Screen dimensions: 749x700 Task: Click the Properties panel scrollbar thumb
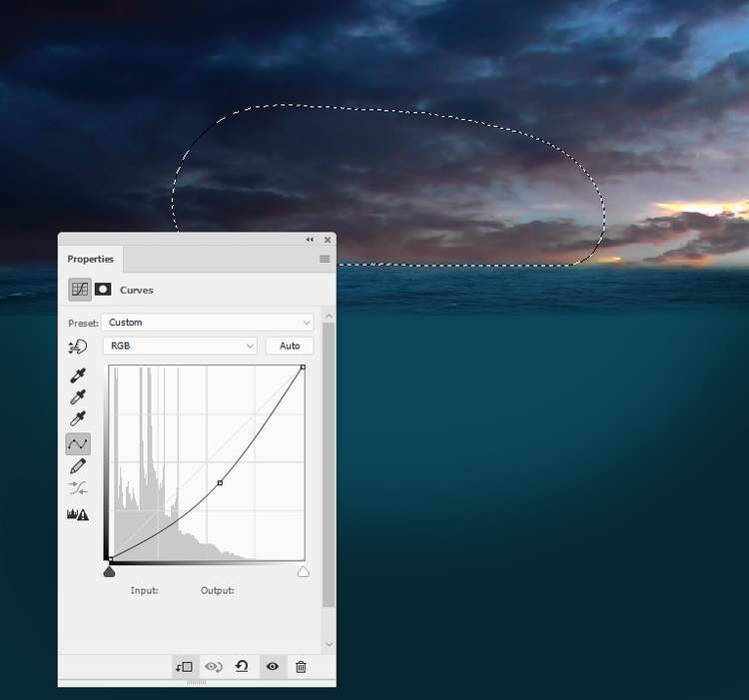coord(329,465)
